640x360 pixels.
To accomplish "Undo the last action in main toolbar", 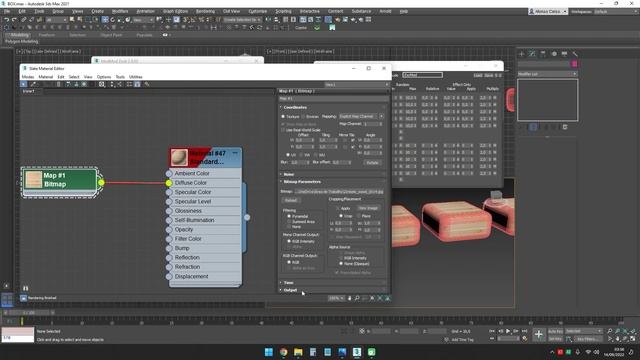I will [x=7, y=20].
